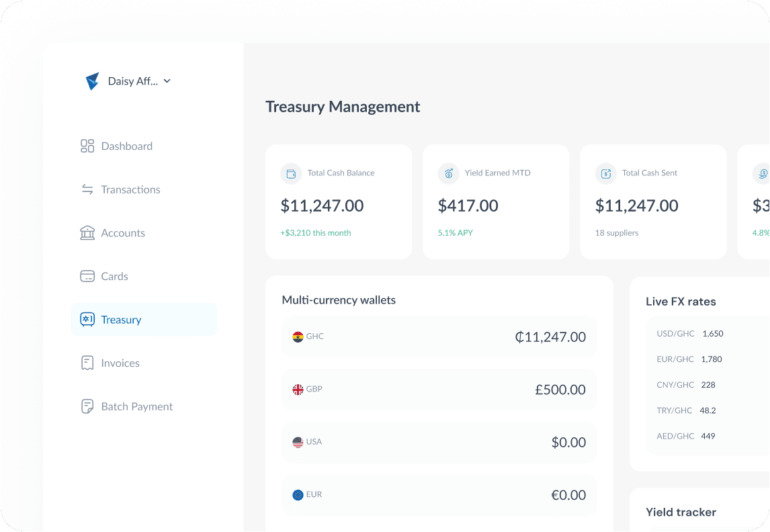Viewport: 770px width, 532px height.
Task: Open the EUR wallet row
Action: tap(439, 494)
